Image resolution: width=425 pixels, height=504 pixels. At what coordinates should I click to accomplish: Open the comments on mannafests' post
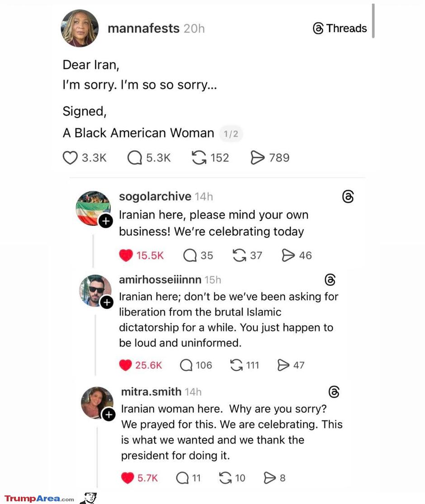point(134,157)
